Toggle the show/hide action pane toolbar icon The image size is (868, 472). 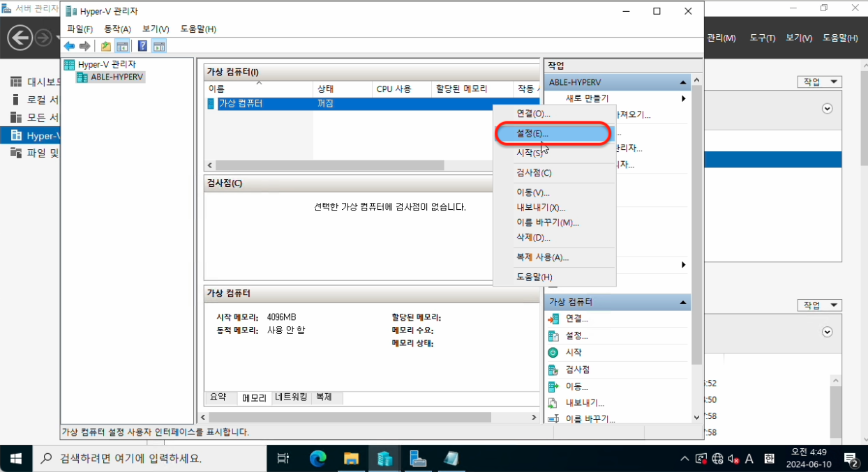click(159, 46)
